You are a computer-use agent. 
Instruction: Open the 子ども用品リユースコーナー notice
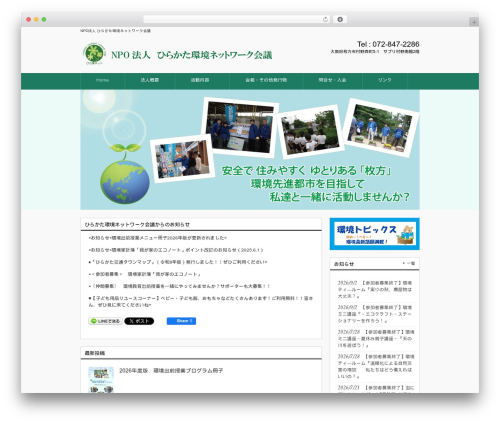(201, 302)
